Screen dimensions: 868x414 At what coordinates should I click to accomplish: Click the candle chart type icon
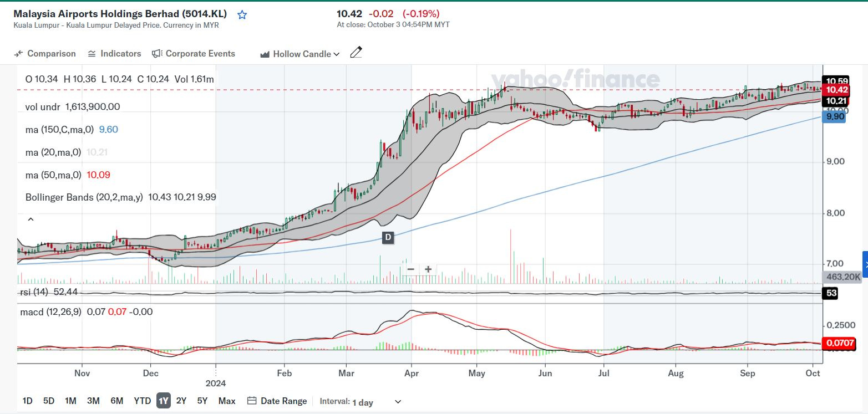click(265, 54)
